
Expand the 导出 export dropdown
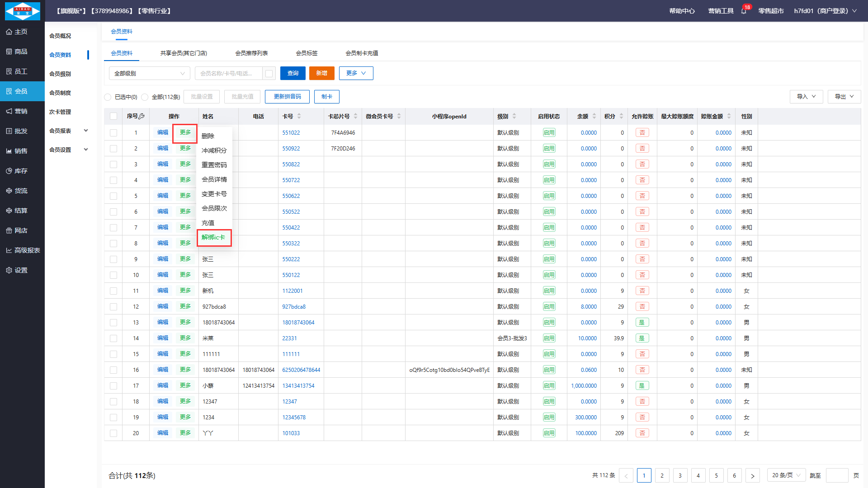pyautogui.click(x=844, y=97)
